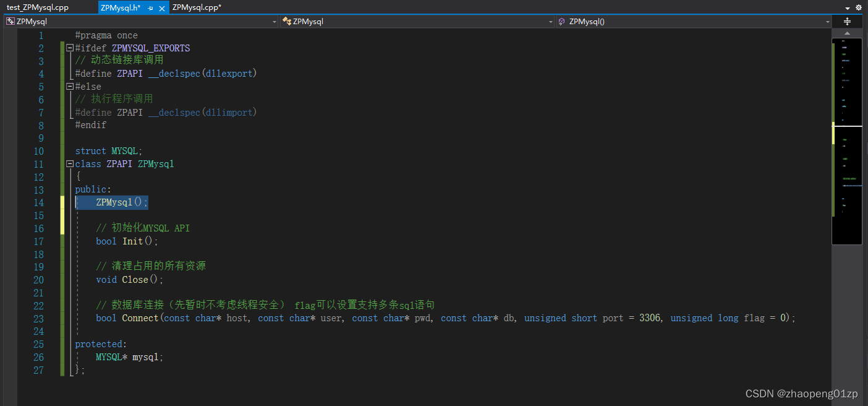The height and width of the screenshot is (406, 868).
Task: Open the ZPMysql project scope dropdown
Action: pyautogui.click(x=141, y=21)
